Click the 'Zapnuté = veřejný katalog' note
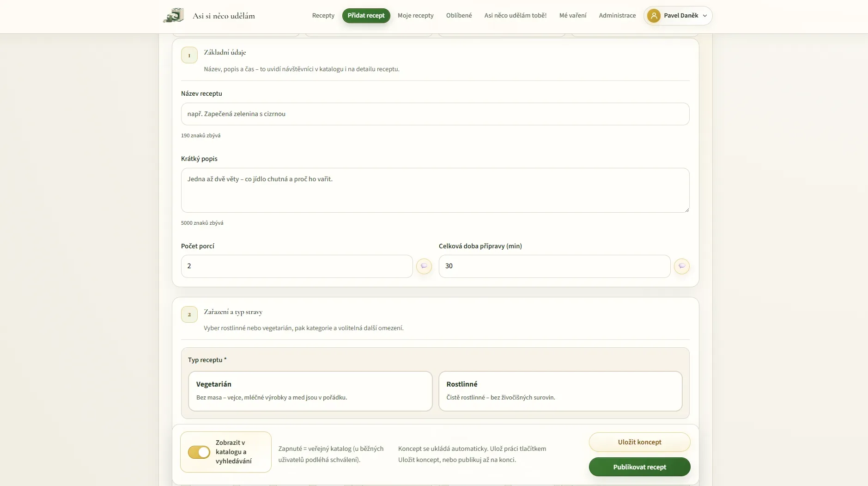The image size is (868, 486). coord(331,454)
